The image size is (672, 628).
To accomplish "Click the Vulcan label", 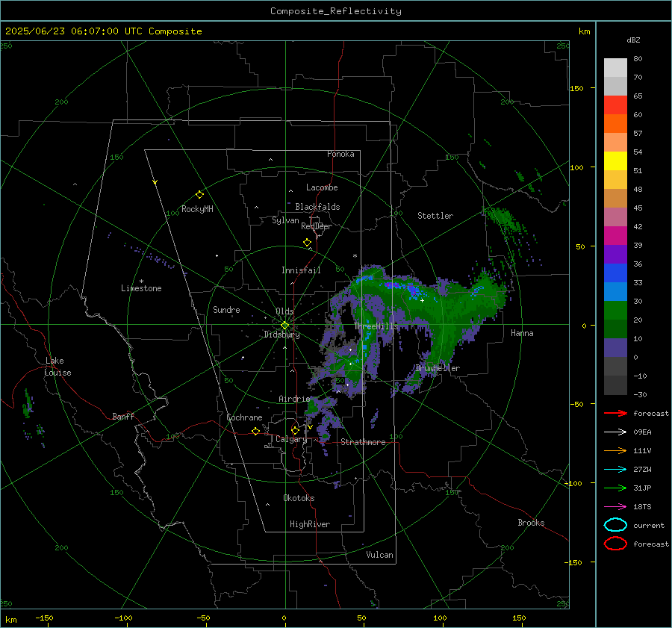I will coord(379,555).
